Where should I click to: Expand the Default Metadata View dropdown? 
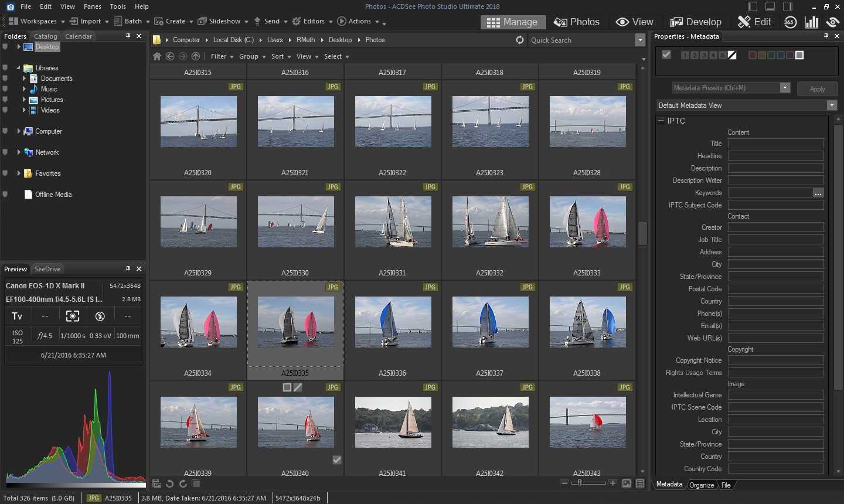[831, 105]
